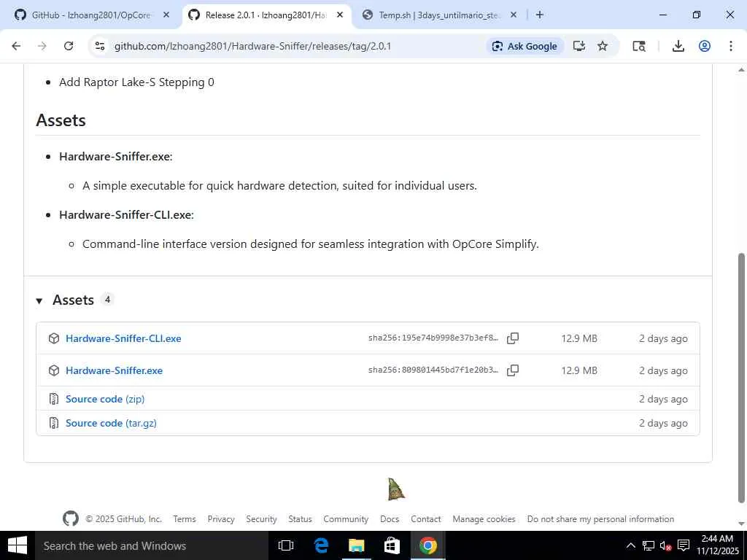Screen dimensions: 747x560
Task: Click Search the web and Windows box
Action: tap(151, 545)
